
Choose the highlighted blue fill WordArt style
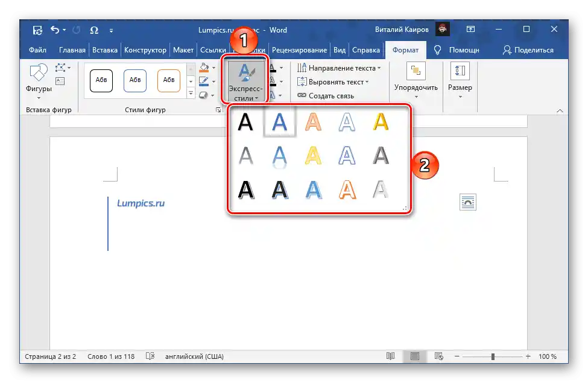[x=279, y=122]
